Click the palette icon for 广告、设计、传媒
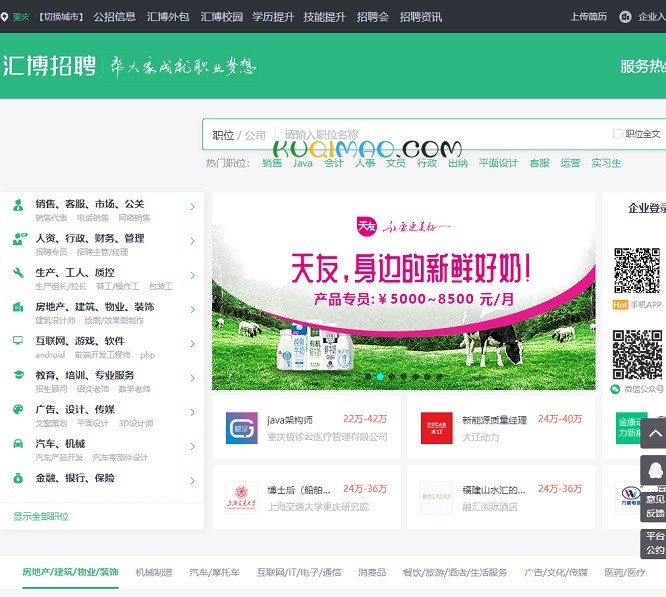The height and width of the screenshot is (597, 666). pyautogui.click(x=18, y=409)
